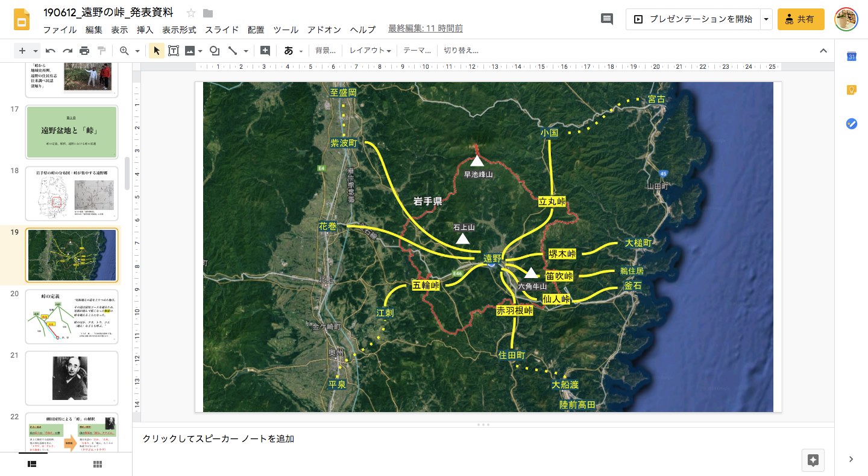
Task: Select the 立丸峠 label on map
Action: tap(552, 202)
